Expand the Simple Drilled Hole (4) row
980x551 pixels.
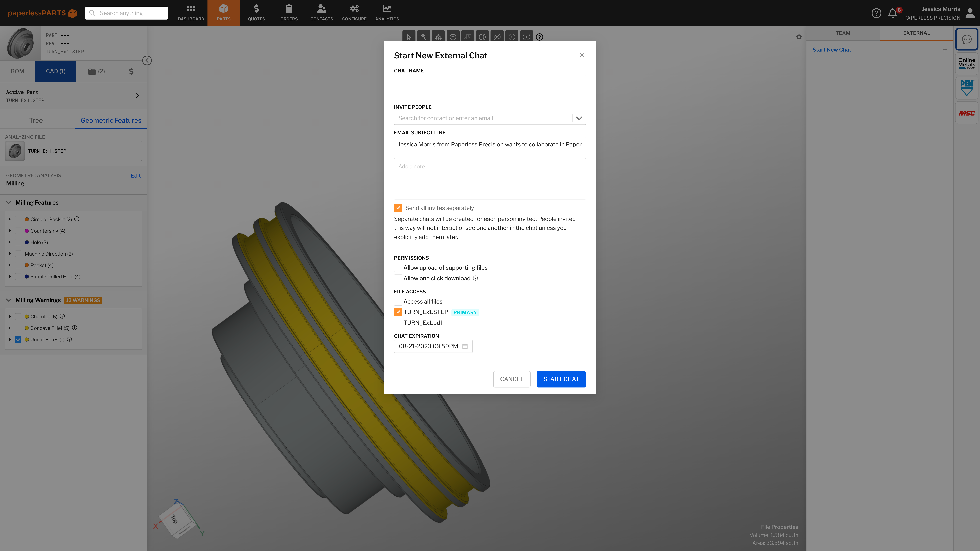pyautogui.click(x=10, y=276)
